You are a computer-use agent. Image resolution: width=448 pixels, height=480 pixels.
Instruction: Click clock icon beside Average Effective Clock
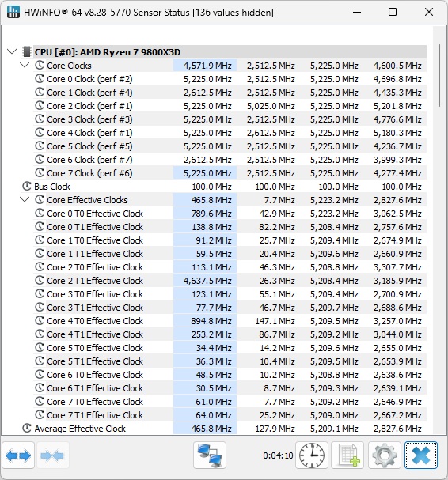27,429
